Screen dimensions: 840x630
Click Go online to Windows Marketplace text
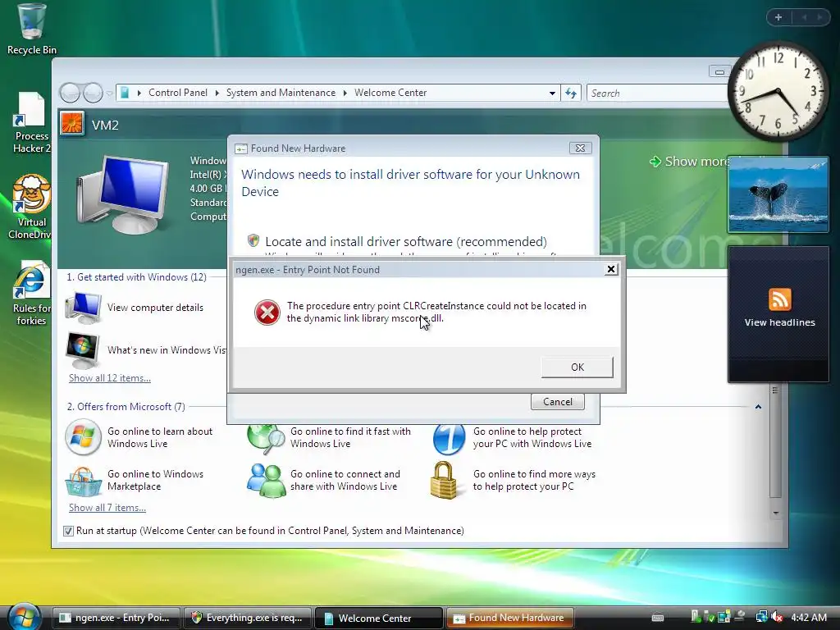[x=155, y=480]
